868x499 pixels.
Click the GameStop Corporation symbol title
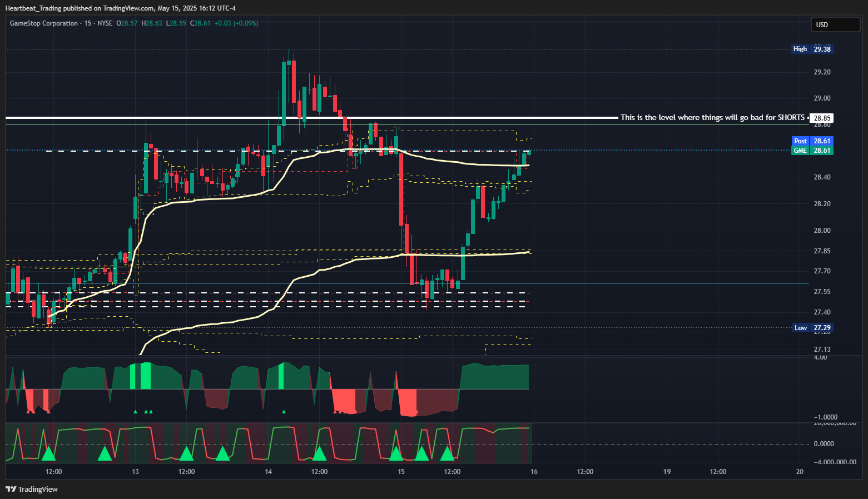(44, 23)
